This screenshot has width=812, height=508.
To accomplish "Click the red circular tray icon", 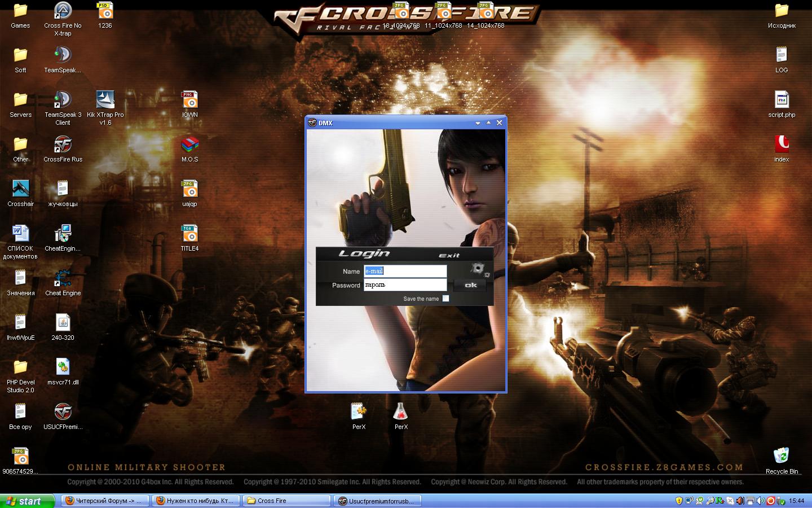I will (770, 501).
